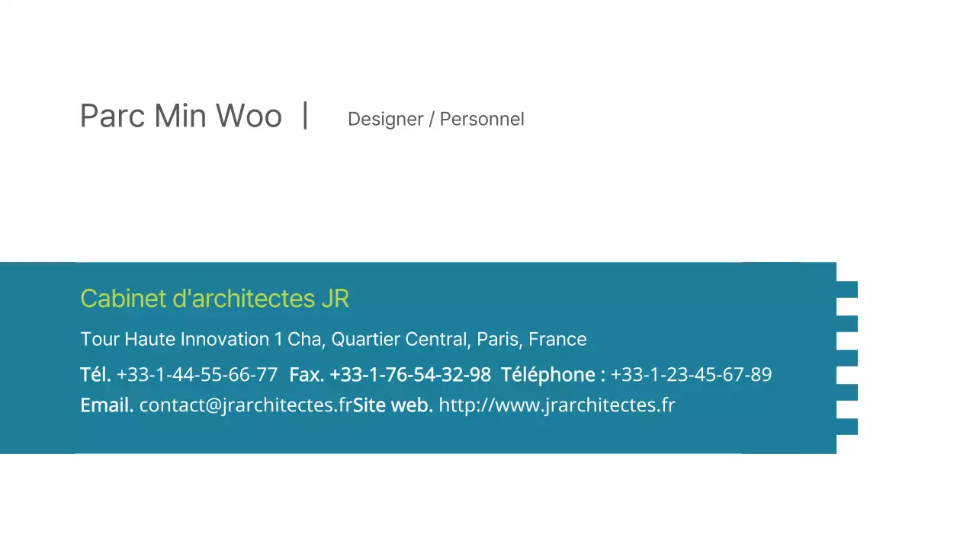Click the Tél. label

95,375
